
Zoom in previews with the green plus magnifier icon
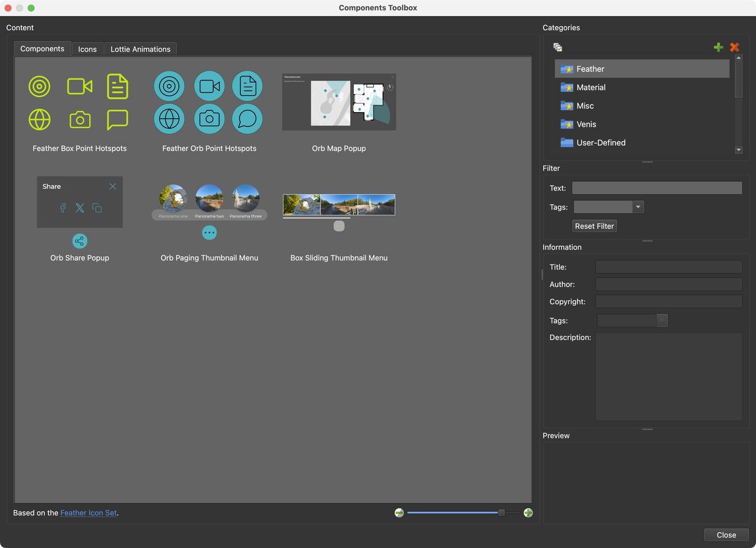click(528, 513)
